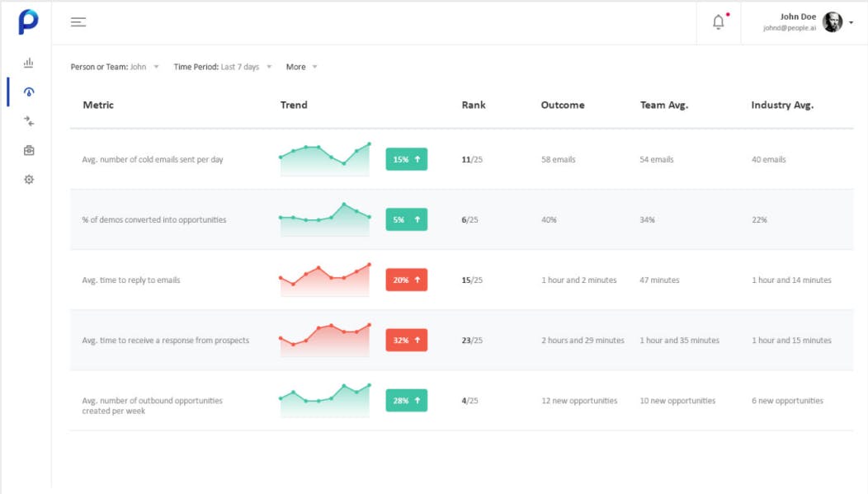Open the briefcase sidebar icon

coord(29,150)
